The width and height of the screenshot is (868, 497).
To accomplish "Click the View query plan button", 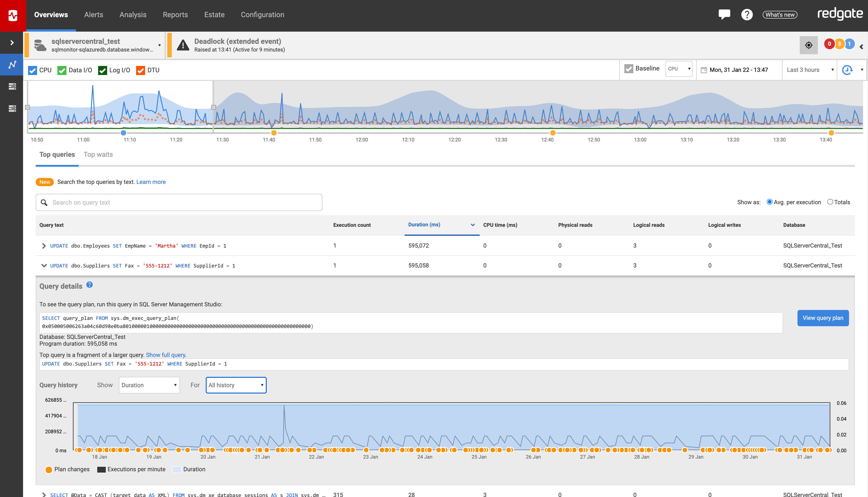I will (x=823, y=318).
